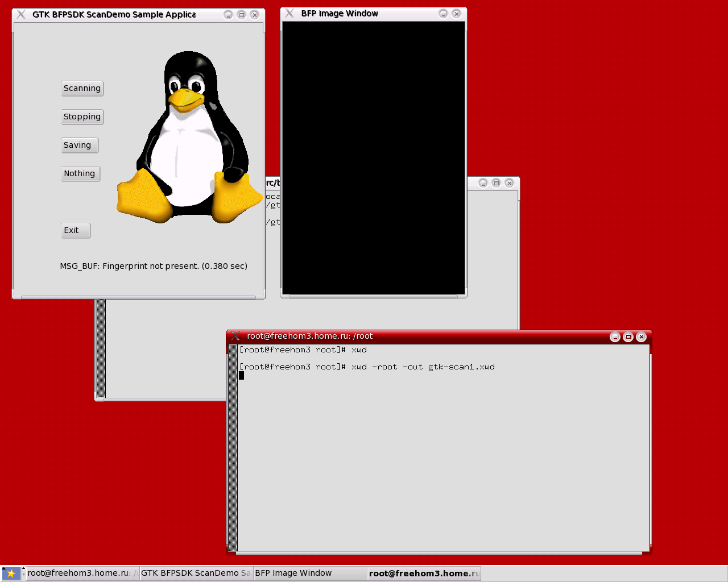The height and width of the screenshot is (582, 728).
Task: Close the background terminal window
Action: [509, 183]
